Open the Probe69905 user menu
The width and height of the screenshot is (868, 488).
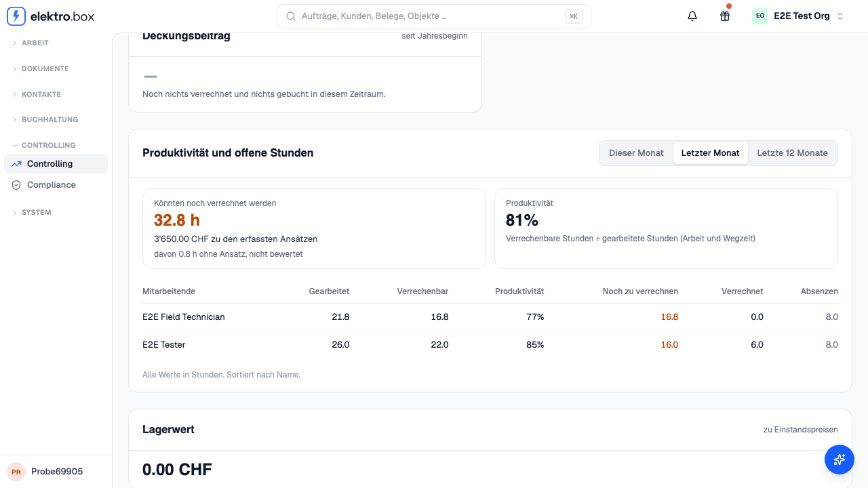pos(56,472)
